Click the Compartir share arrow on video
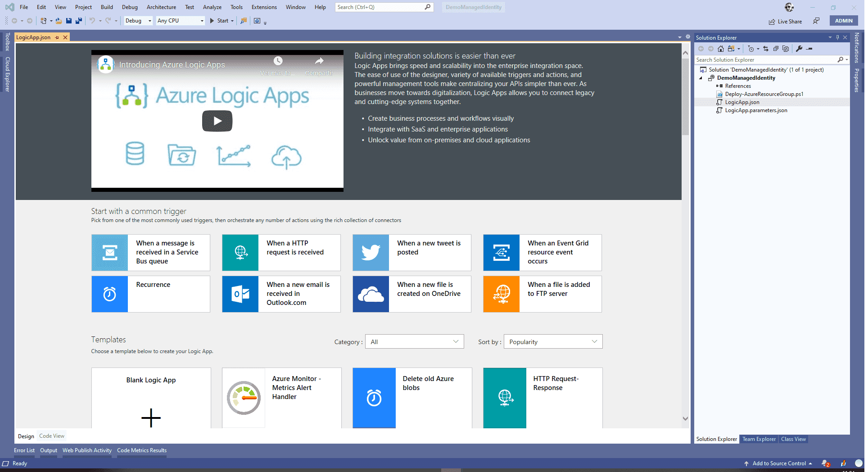 point(319,61)
